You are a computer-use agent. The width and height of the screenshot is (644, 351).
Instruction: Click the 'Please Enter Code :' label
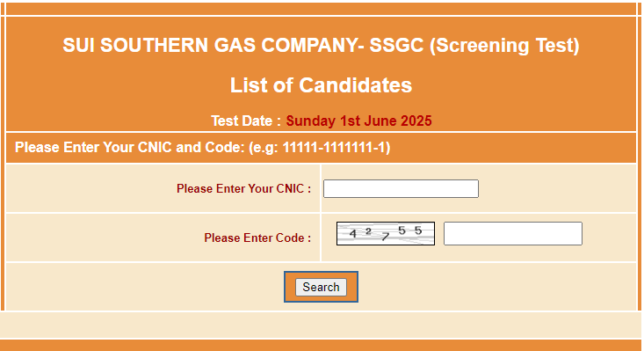(257, 238)
